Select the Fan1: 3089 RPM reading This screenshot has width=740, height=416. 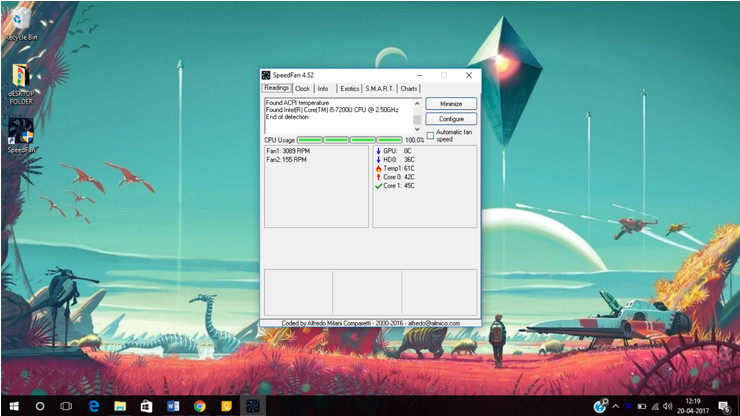pos(288,151)
